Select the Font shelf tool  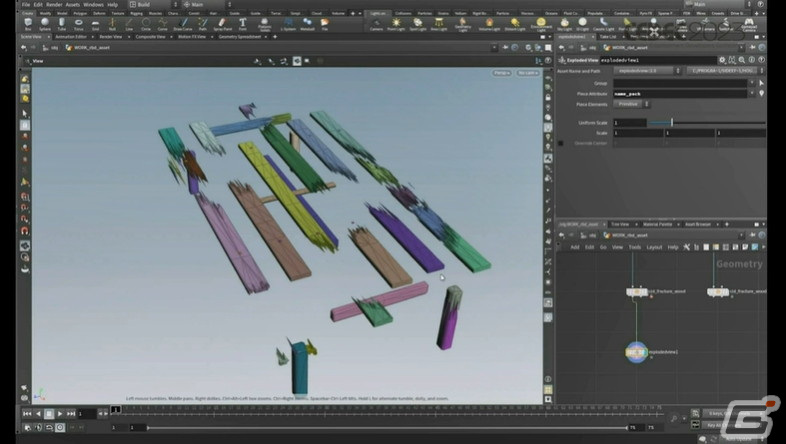click(243, 24)
